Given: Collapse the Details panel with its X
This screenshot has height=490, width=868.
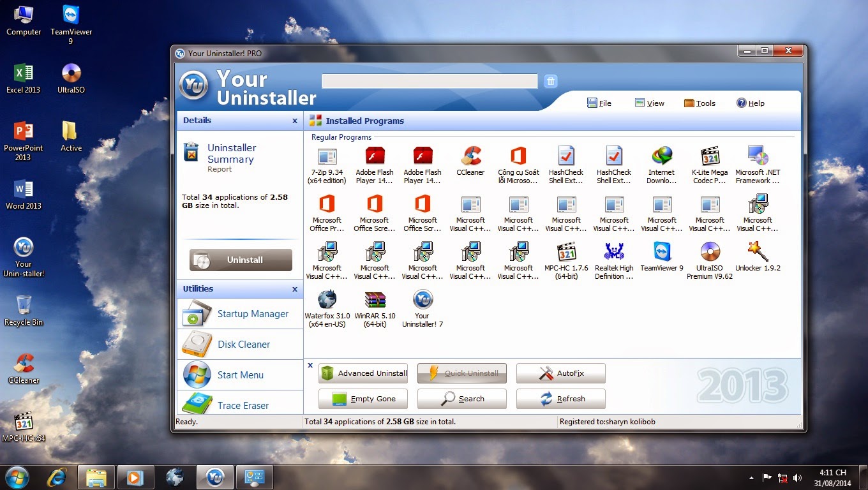Looking at the screenshot, I should (x=295, y=121).
